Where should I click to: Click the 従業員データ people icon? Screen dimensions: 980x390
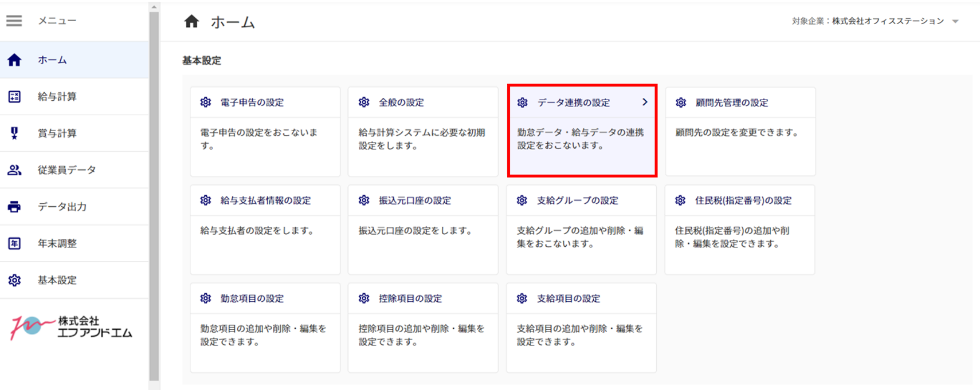click(14, 170)
